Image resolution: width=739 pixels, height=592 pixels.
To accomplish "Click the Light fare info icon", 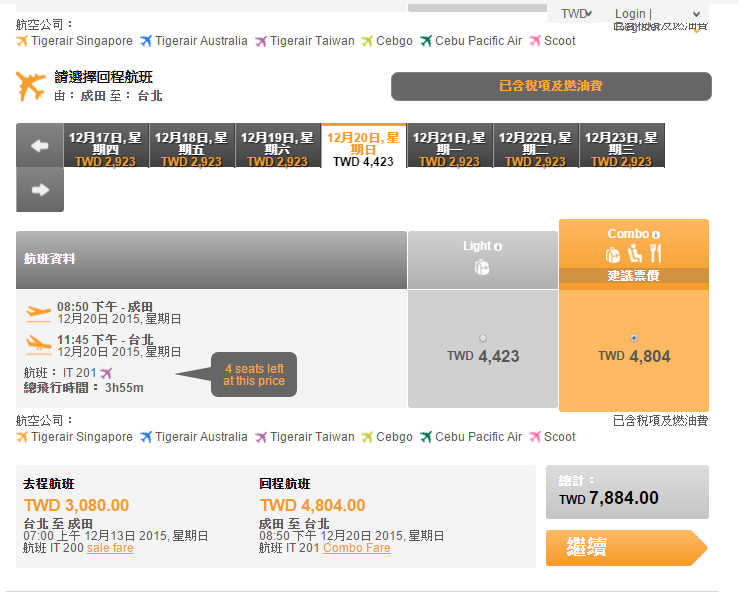I will coord(498,247).
